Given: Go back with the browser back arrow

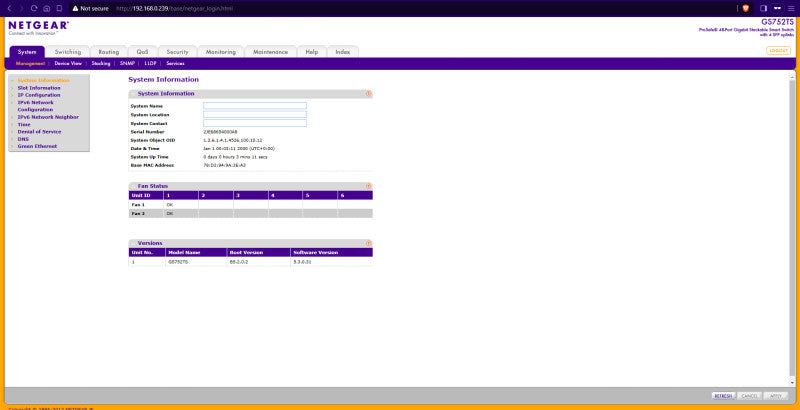Looking at the screenshot, I should (x=9, y=8).
